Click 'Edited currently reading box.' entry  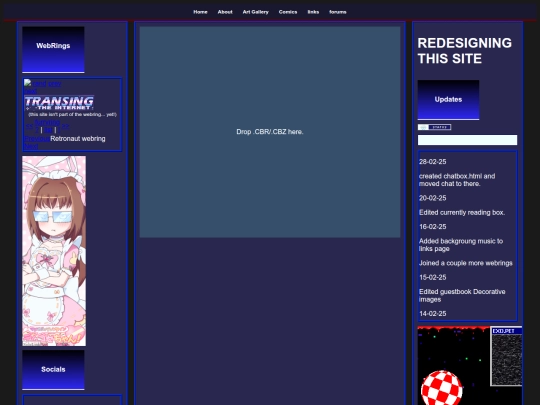pyautogui.click(x=462, y=212)
